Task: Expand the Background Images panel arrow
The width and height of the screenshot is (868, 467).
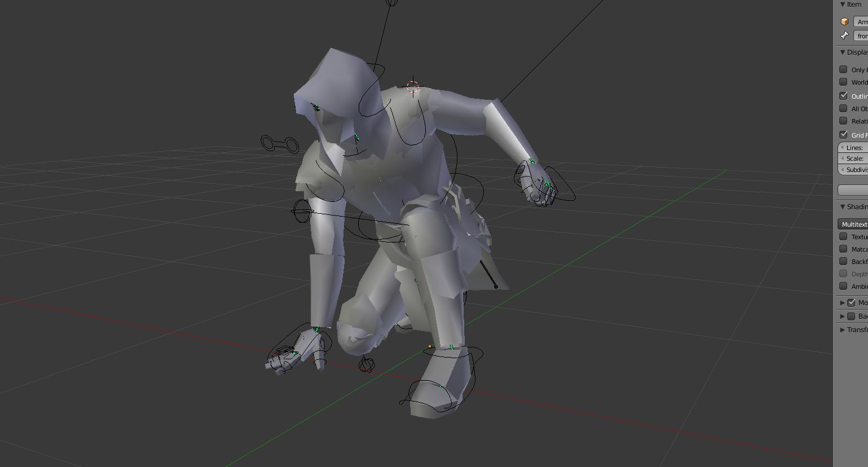Action: [843, 316]
